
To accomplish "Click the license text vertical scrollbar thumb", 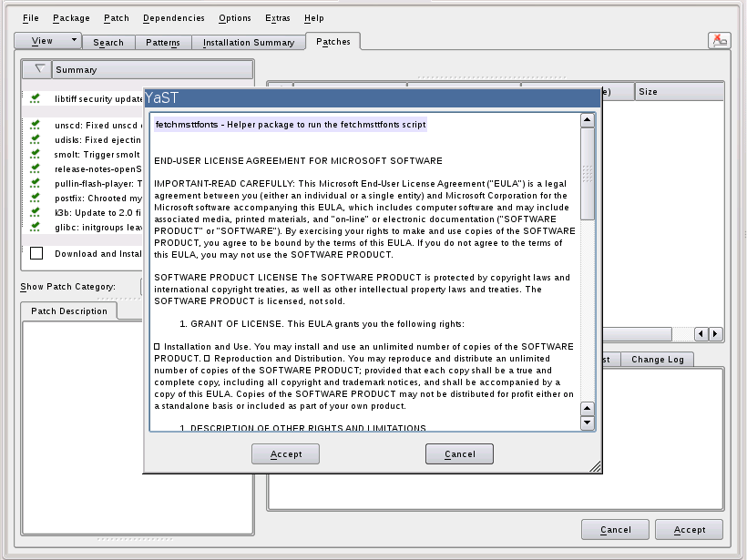I will [x=588, y=174].
